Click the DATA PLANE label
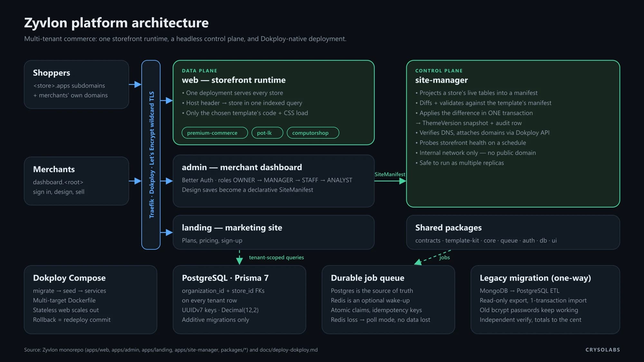 point(200,71)
